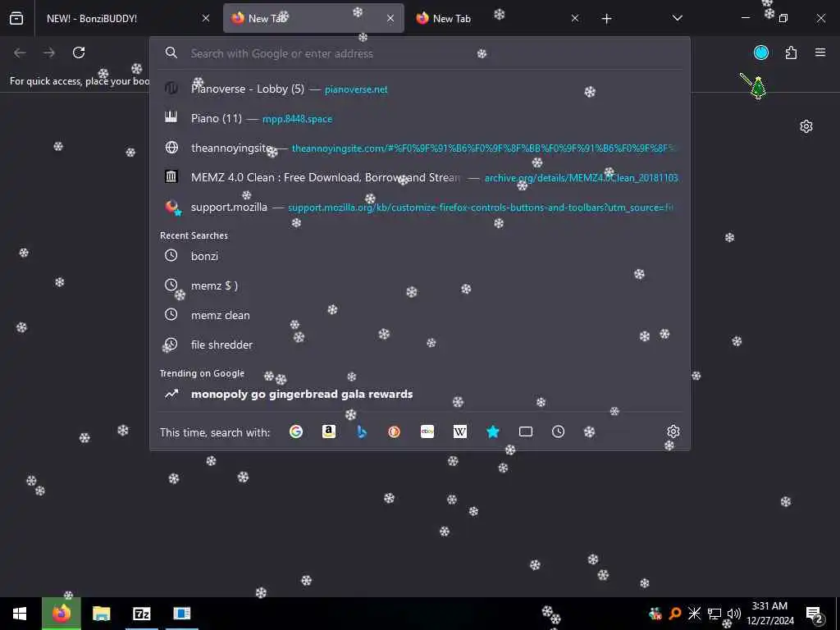This screenshot has width=840, height=630.
Task: Open the notifications action center
Action: (815, 614)
